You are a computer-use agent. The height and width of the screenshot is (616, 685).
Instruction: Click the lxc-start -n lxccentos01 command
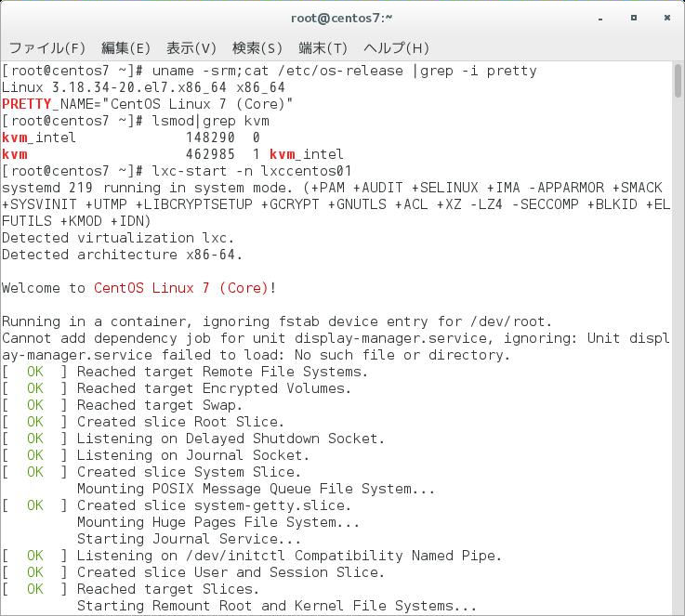tap(177, 171)
